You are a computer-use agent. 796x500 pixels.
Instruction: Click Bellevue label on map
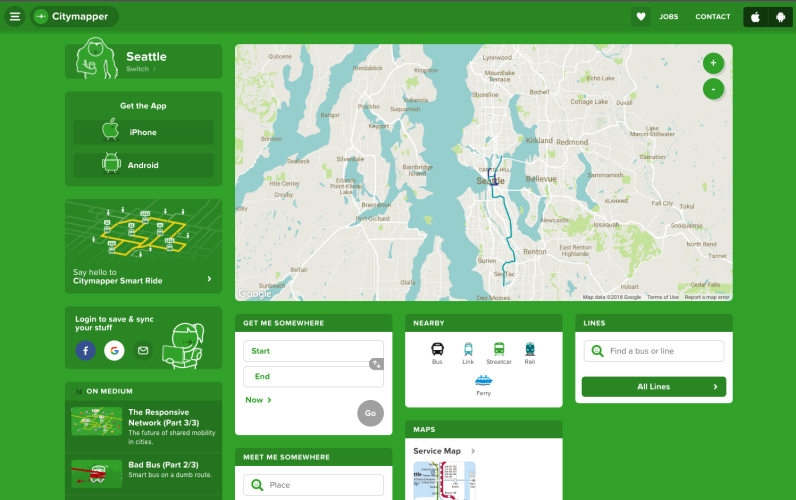(541, 179)
